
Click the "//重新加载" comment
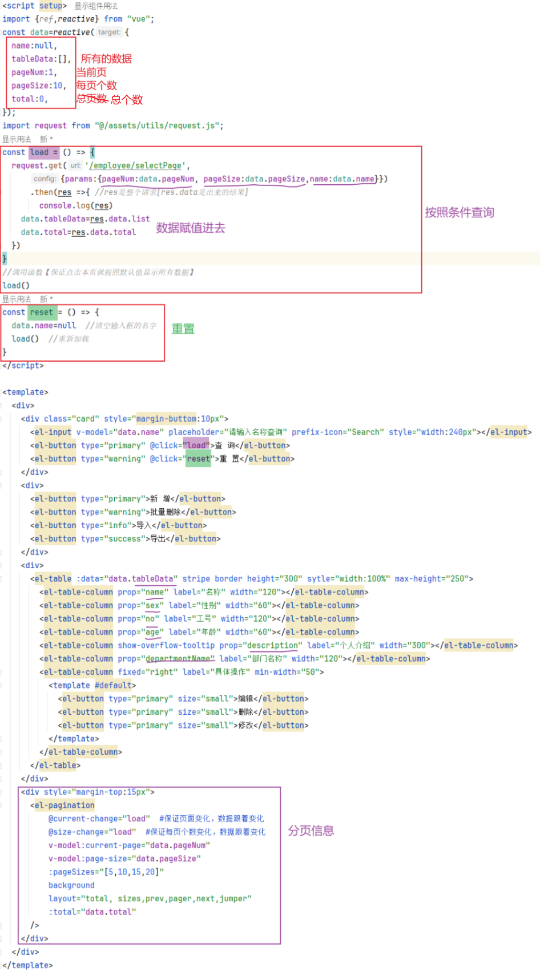[x=68, y=339]
